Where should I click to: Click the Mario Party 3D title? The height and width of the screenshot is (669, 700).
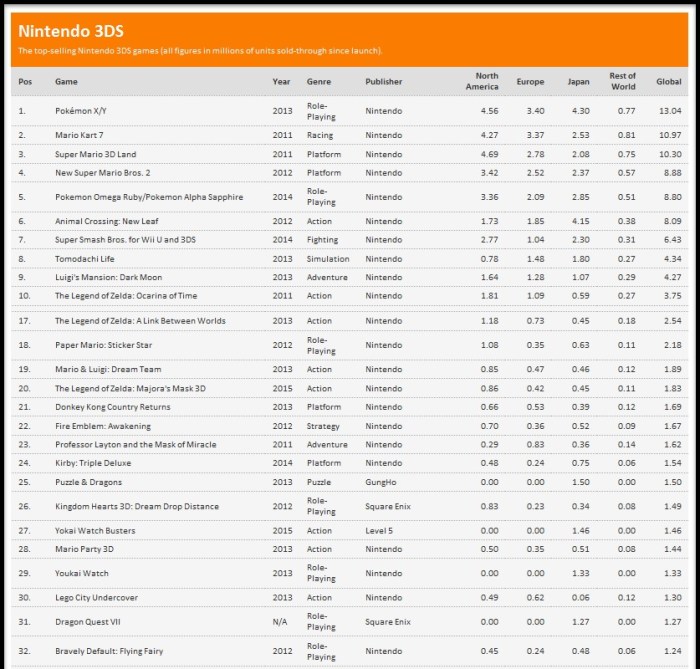(84, 549)
